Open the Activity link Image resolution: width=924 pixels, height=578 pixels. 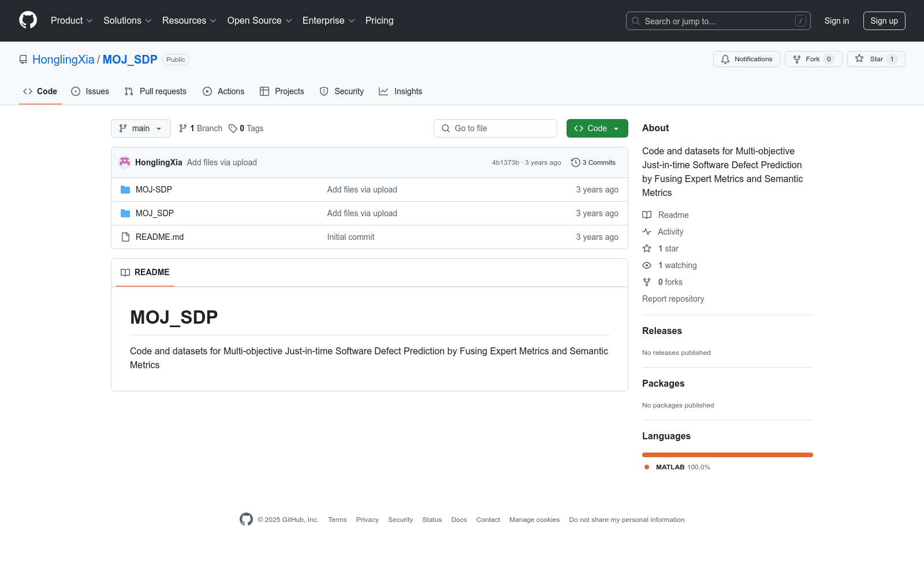[x=663, y=232]
